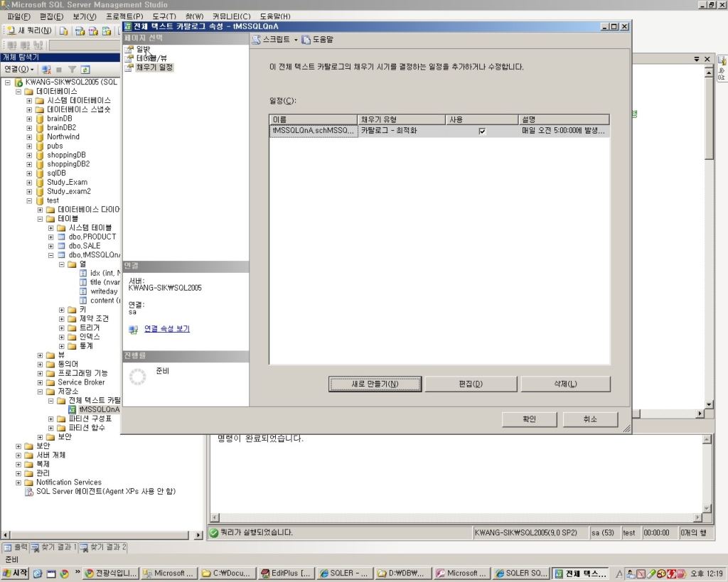The height and width of the screenshot is (582, 728).
Task: Click the 설명 column header
Action: (564, 120)
